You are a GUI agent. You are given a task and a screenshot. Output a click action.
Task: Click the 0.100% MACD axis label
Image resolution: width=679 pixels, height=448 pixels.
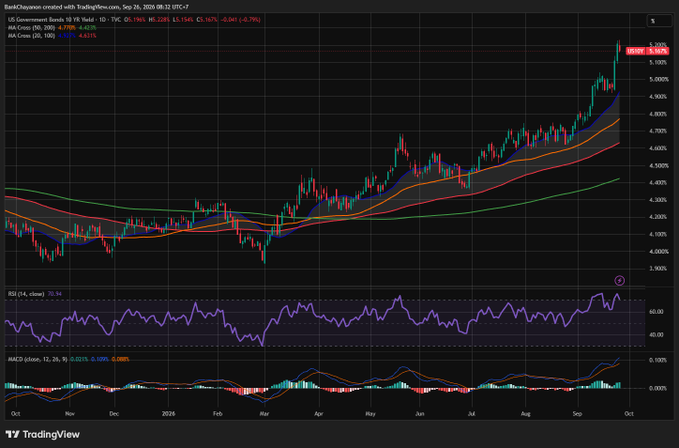658,360
